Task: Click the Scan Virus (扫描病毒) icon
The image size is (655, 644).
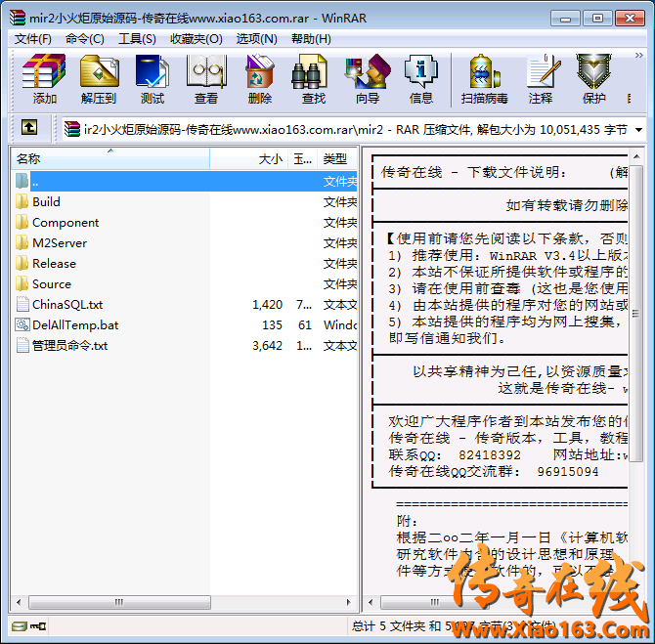Action: (485, 79)
